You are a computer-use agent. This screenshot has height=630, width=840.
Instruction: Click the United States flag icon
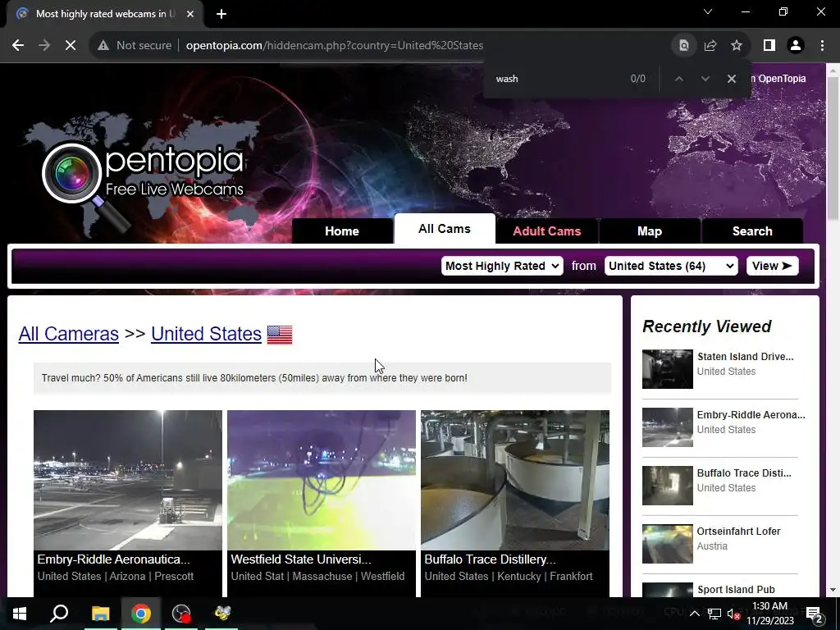click(x=280, y=335)
